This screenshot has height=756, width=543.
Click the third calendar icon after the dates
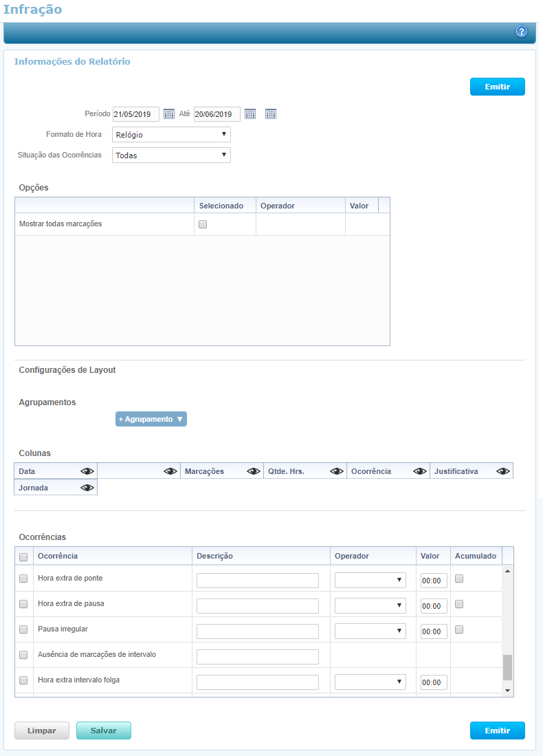tap(271, 114)
